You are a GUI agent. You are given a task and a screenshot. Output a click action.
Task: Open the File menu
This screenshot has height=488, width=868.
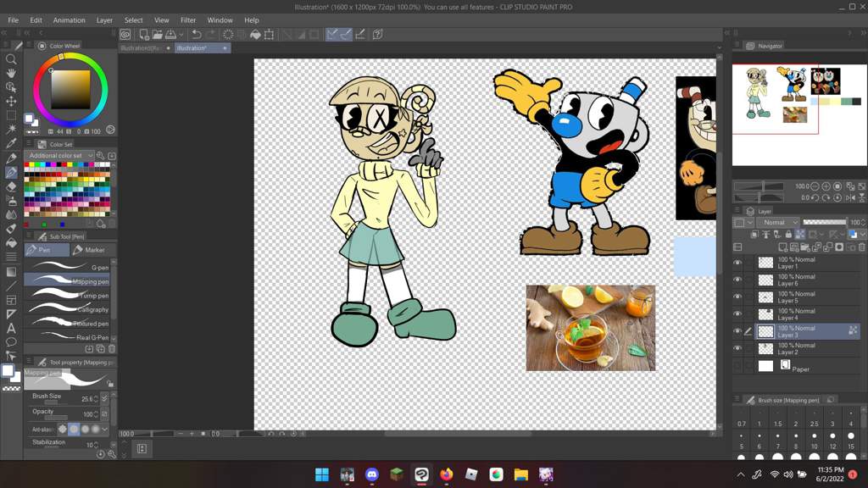[x=14, y=20]
